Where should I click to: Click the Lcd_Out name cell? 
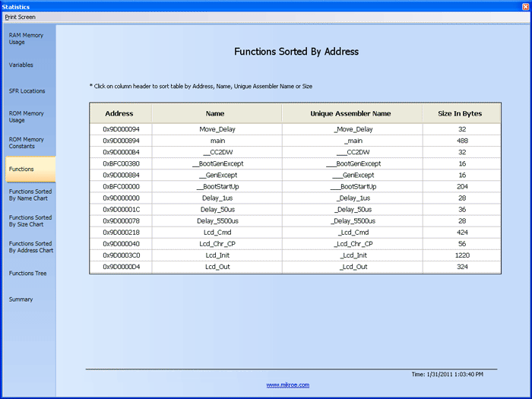pos(217,267)
